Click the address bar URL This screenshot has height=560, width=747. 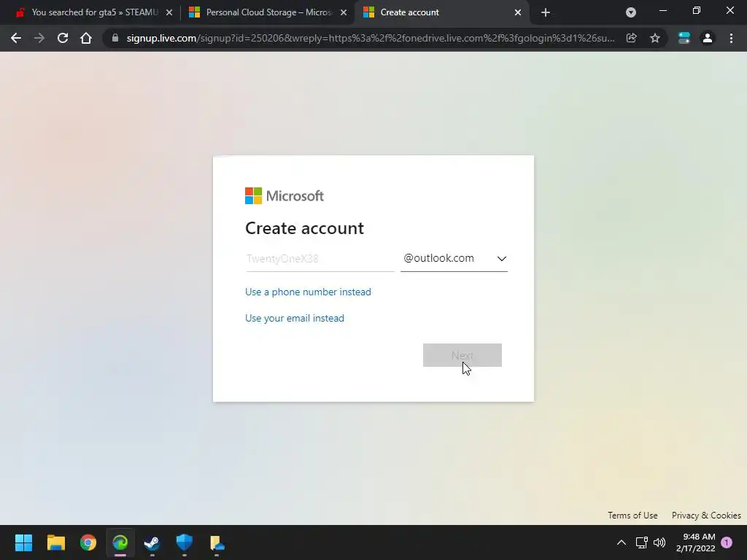point(371,38)
